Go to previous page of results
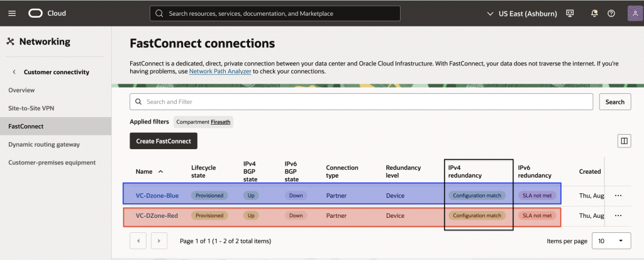This screenshot has width=644, height=260. pyautogui.click(x=138, y=240)
